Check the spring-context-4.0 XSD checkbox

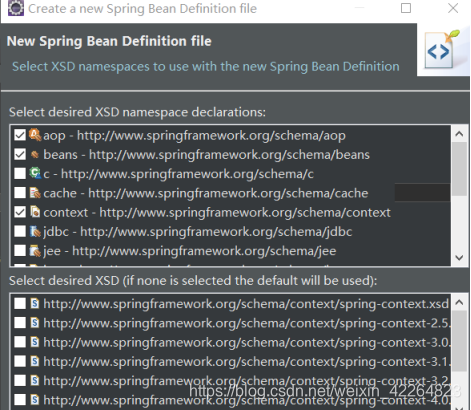[x=20, y=399]
